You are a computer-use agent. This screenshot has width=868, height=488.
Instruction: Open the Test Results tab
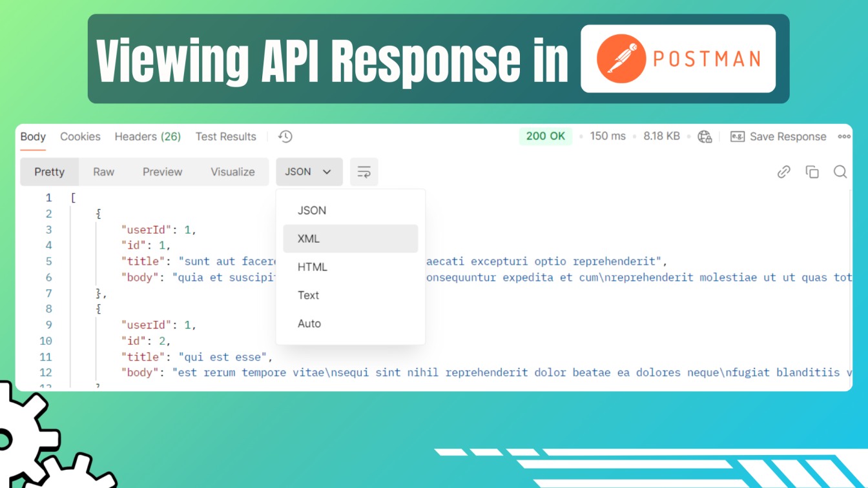point(226,136)
